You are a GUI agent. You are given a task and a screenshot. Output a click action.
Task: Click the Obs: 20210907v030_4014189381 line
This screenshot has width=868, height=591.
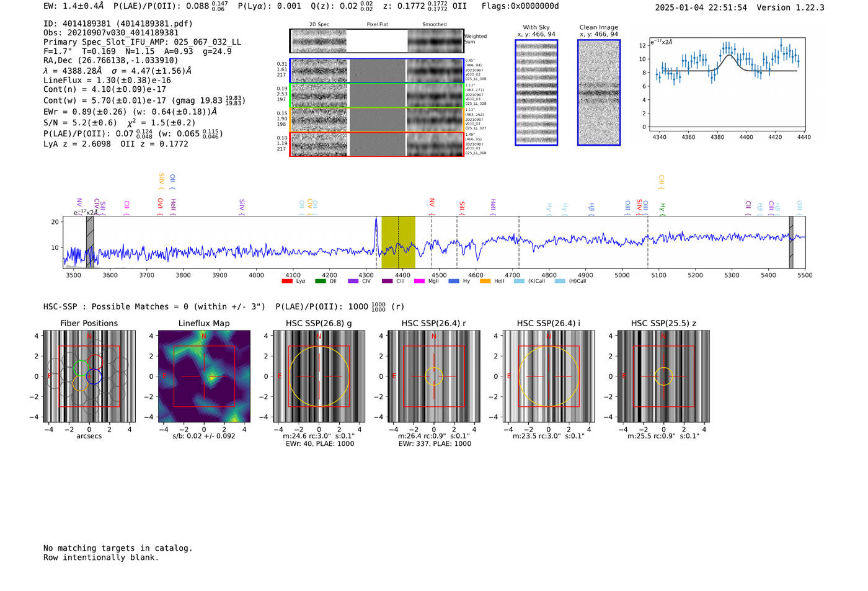pos(111,33)
